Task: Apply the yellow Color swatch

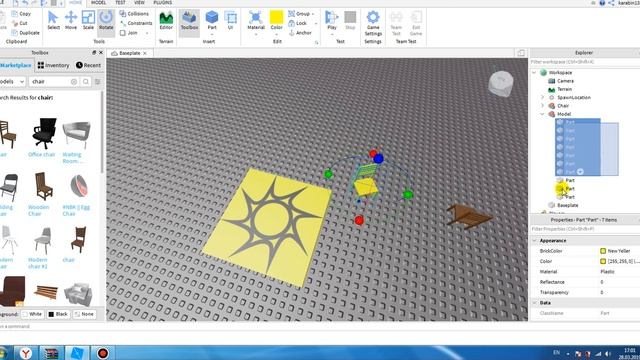Action: pyautogui.click(x=276, y=18)
